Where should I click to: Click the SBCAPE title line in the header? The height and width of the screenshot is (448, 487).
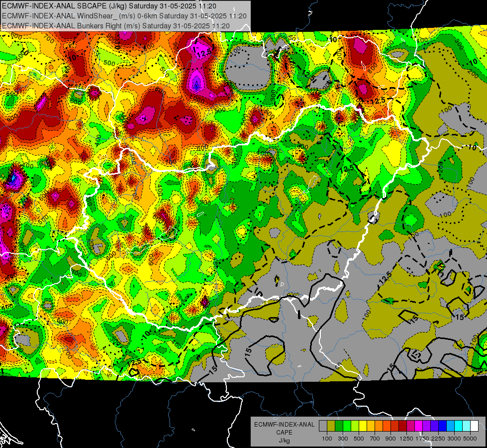click(109, 6)
